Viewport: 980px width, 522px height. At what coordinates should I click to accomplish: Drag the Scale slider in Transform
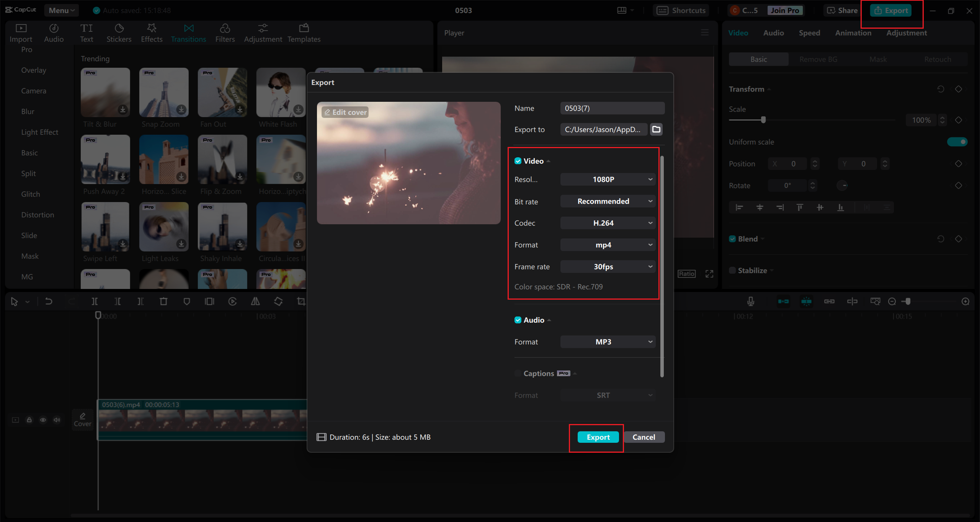pyautogui.click(x=763, y=120)
